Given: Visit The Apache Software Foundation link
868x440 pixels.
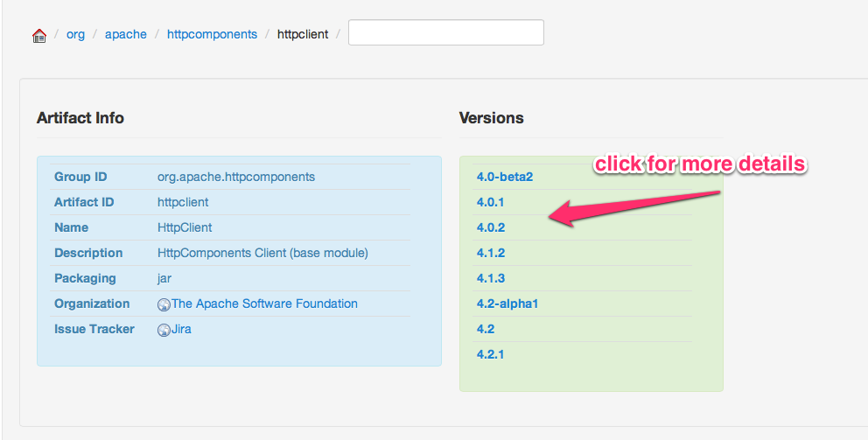Looking at the screenshot, I should pos(264,304).
